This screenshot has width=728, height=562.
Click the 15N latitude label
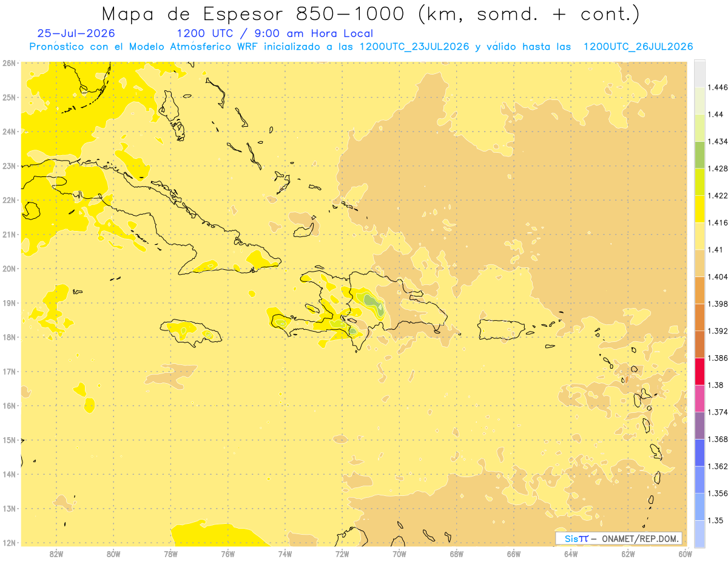click(9, 440)
